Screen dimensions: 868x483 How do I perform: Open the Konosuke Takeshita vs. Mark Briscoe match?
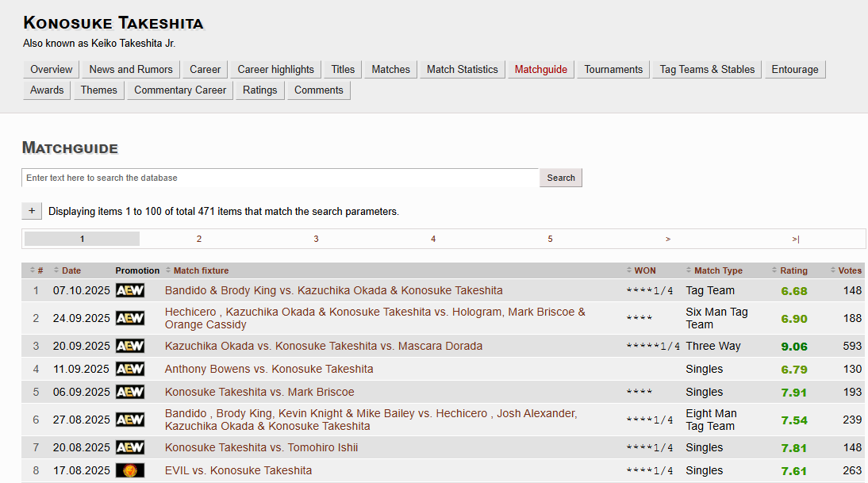click(x=259, y=392)
